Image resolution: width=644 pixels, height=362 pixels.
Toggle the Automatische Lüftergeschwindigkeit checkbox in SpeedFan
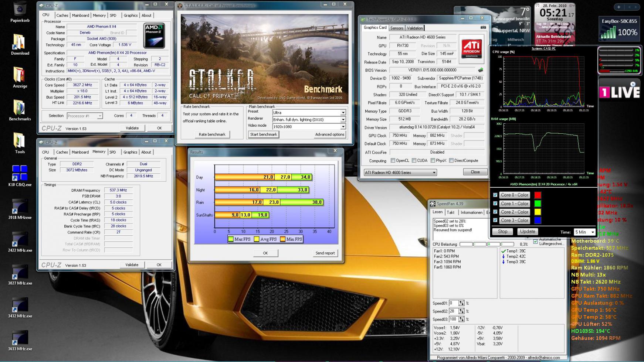coord(535,242)
